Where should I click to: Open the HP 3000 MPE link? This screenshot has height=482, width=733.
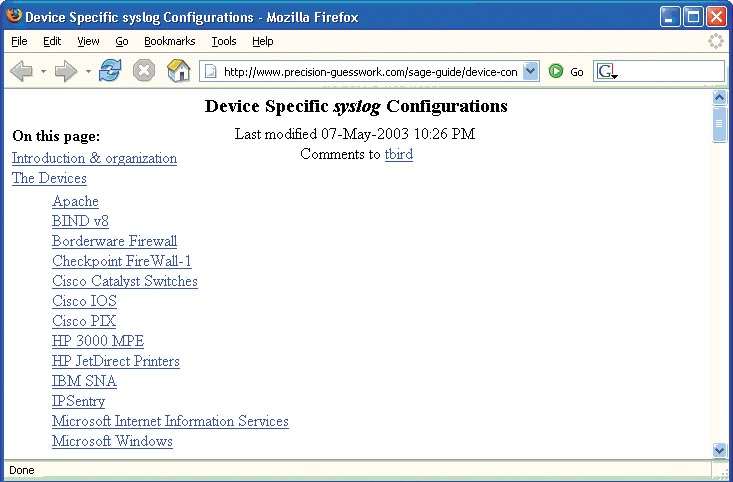[98, 341]
